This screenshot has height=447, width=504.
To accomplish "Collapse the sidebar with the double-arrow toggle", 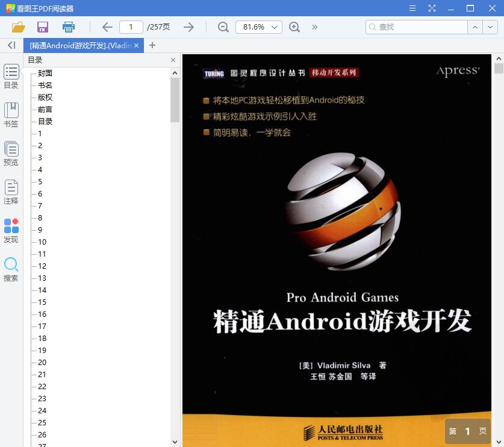I will coord(11,45).
